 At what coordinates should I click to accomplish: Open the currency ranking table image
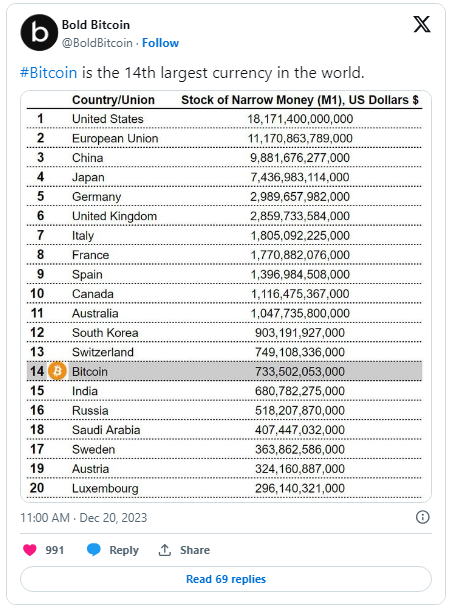click(x=226, y=296)
